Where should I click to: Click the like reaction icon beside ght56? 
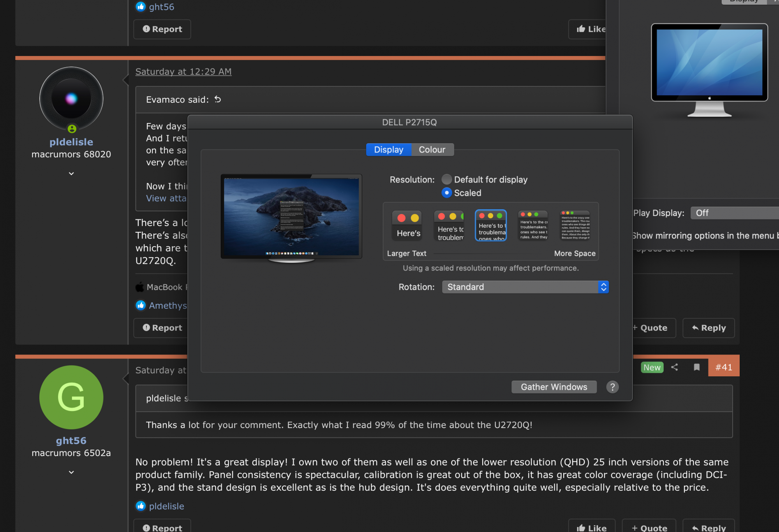pos(141,7)
